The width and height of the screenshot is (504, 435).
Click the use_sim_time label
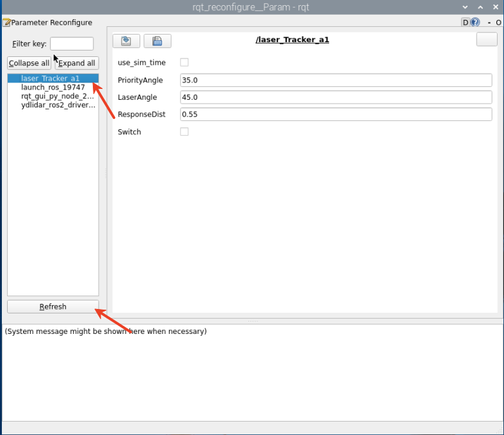click(142, 63)
